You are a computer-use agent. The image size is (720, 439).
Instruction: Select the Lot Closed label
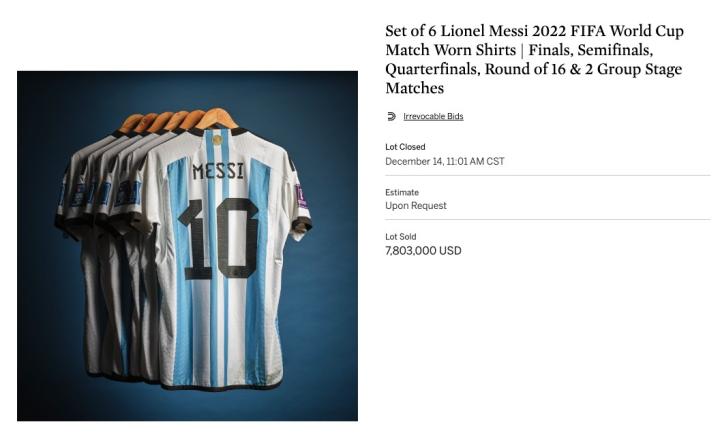pos(405,147)
